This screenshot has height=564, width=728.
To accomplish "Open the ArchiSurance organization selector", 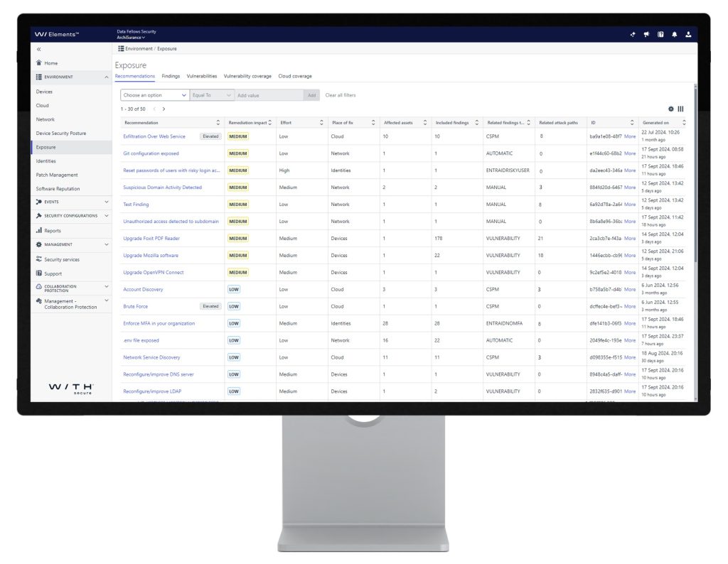I will [x=131, y=38].
